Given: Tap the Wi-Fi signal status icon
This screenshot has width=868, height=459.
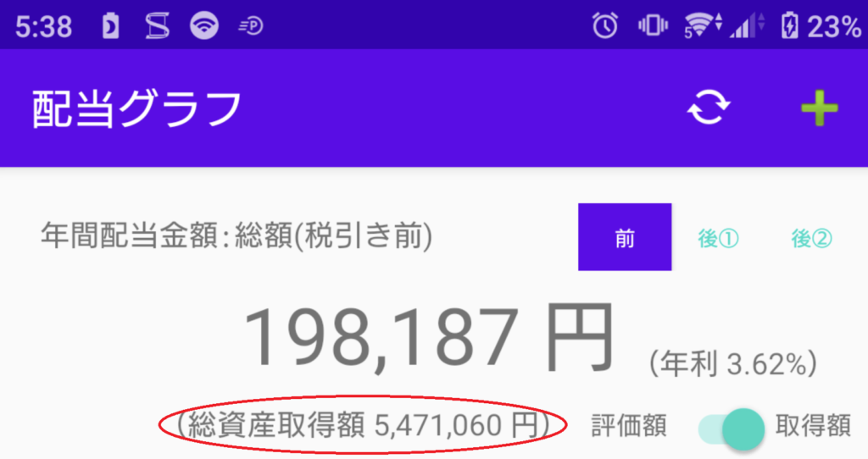Looking at the screenshot, I should pos(703,25).
